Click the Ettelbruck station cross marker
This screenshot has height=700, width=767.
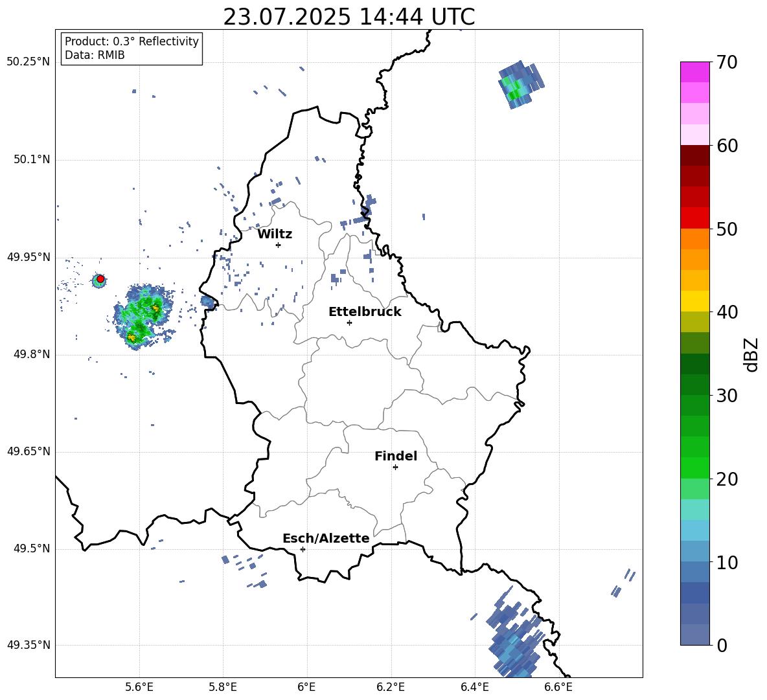click(x=349, y=322)
